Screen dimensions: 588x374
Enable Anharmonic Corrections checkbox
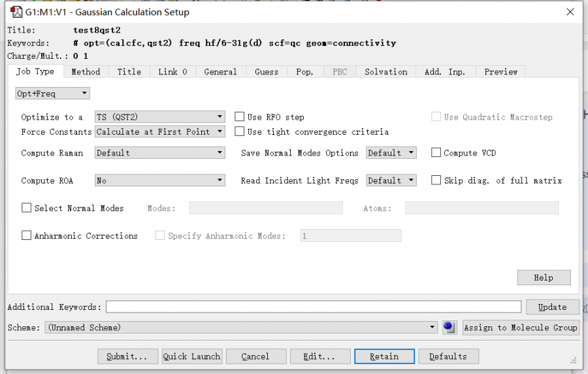point(26,235)
